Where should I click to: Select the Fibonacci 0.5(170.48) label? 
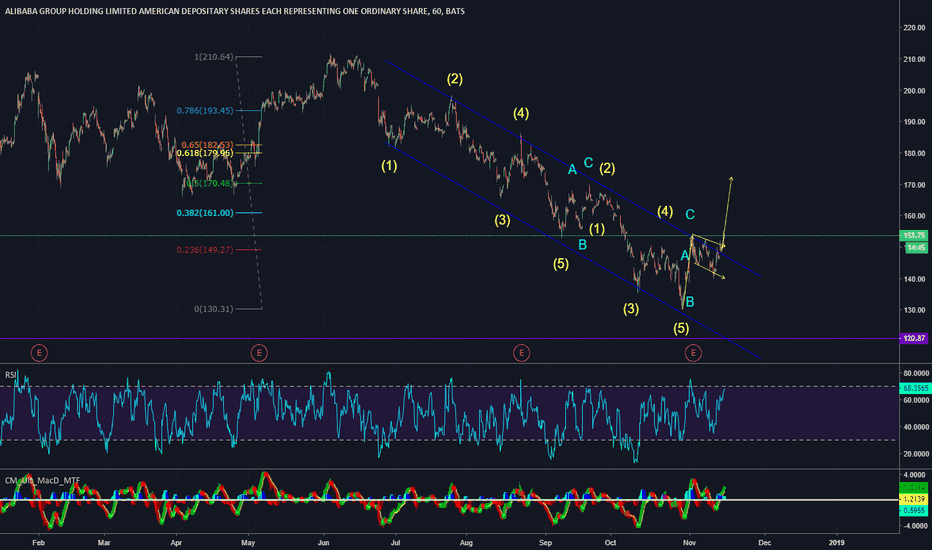point(208,183)
